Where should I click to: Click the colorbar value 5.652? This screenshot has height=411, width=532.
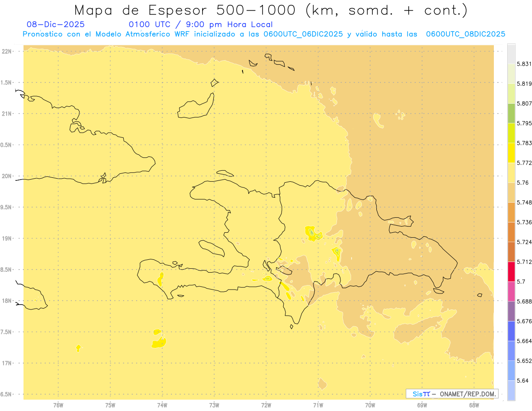[x=524, y=360]
